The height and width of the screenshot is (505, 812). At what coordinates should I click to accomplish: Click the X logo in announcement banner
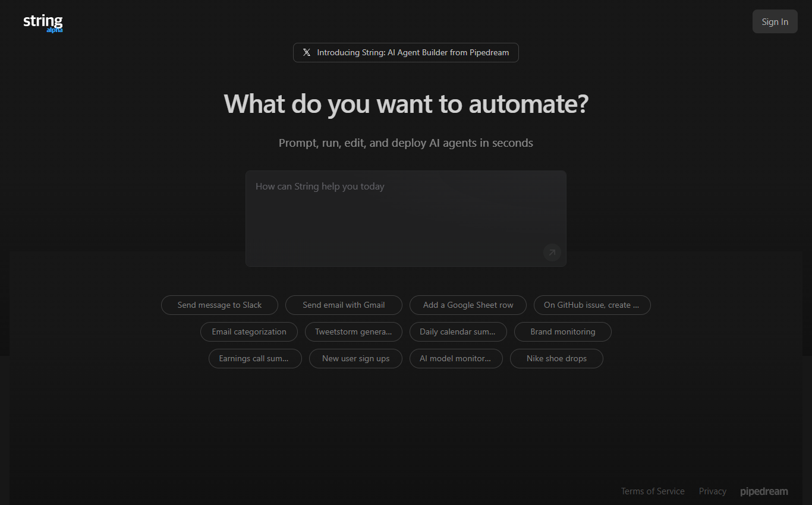tap(307, 52)
